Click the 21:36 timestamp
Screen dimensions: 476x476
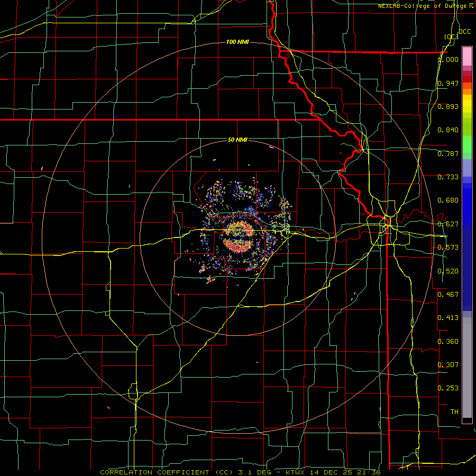click(368, 472)
